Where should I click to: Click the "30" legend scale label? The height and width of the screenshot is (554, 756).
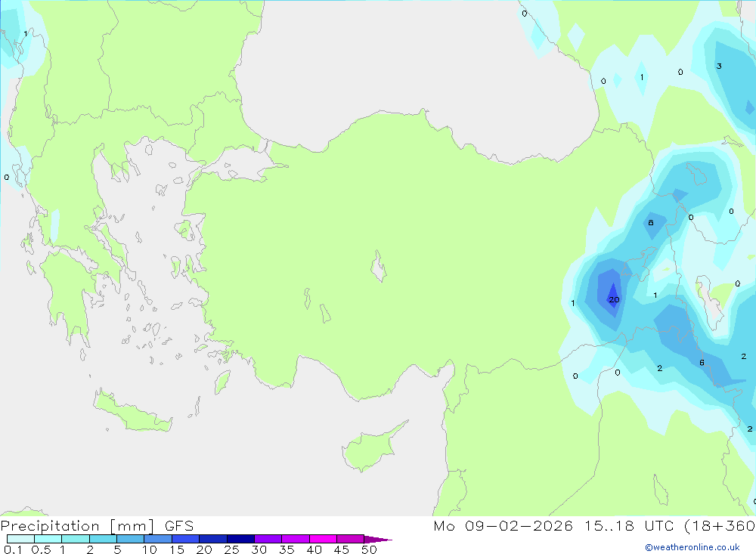pos(259,549)
